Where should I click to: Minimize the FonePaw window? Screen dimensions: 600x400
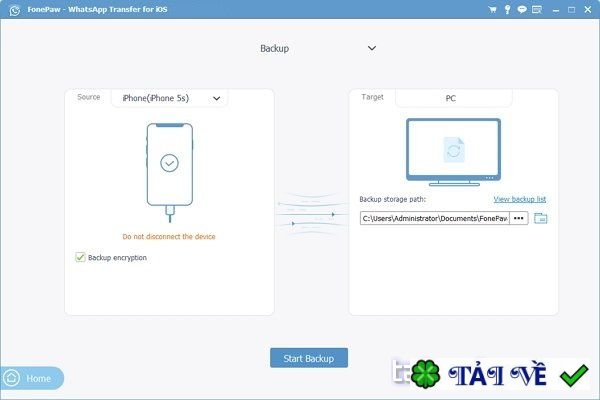coord(556,10)
